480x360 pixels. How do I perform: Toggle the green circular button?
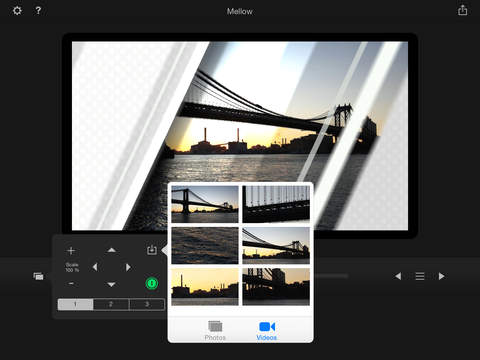(x=152, y=283)
